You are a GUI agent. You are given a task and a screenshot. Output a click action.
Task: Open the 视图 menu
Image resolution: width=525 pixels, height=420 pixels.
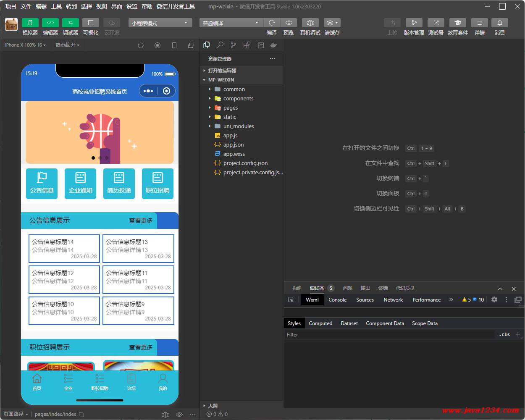click(102, 6)
